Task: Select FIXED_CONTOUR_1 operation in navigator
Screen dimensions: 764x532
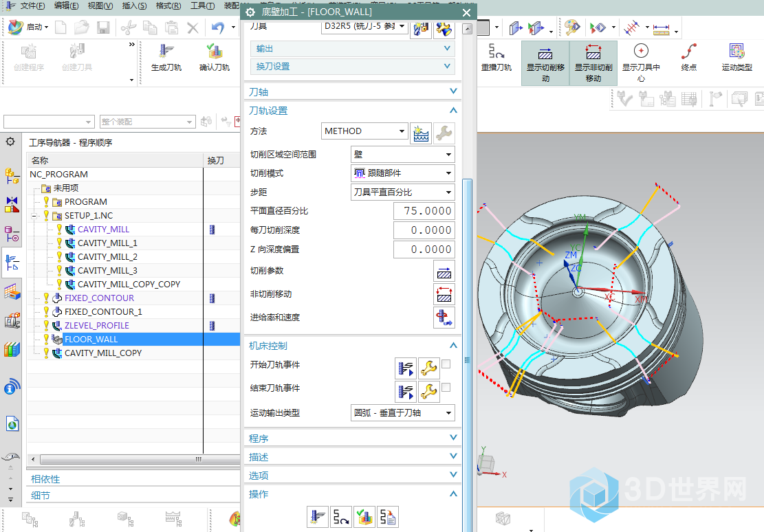Action: (103, 312)
